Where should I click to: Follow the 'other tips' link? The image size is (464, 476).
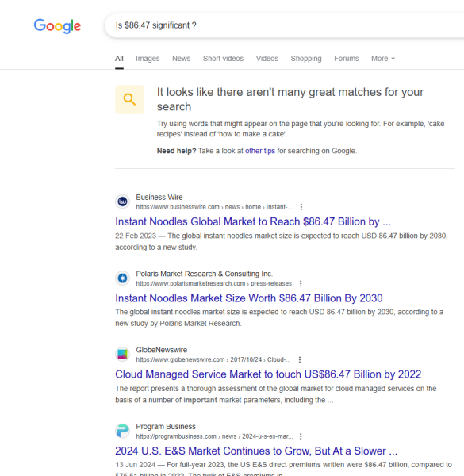click(260, 151)
